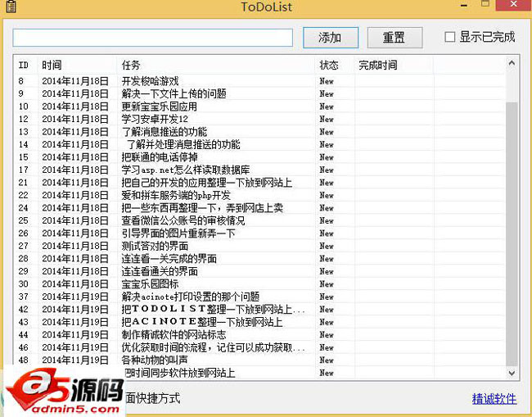Select task 宝宝乐园图标

tap(150, 284)
